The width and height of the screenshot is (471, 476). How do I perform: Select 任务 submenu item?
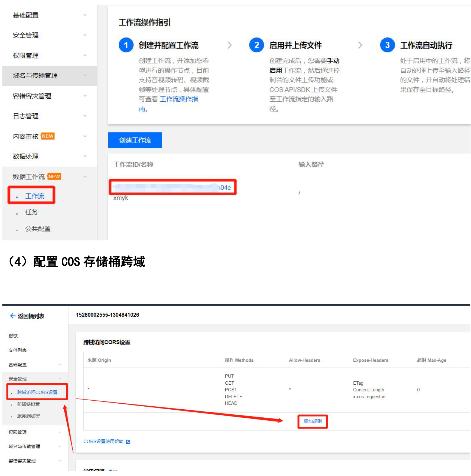[31, 212]
